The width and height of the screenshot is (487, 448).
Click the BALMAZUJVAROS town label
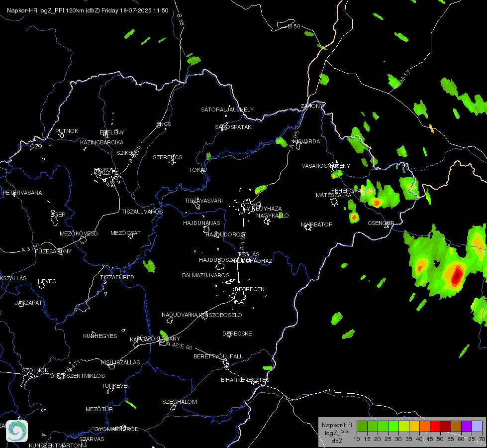pyautogui.click(x=206, y=275)
